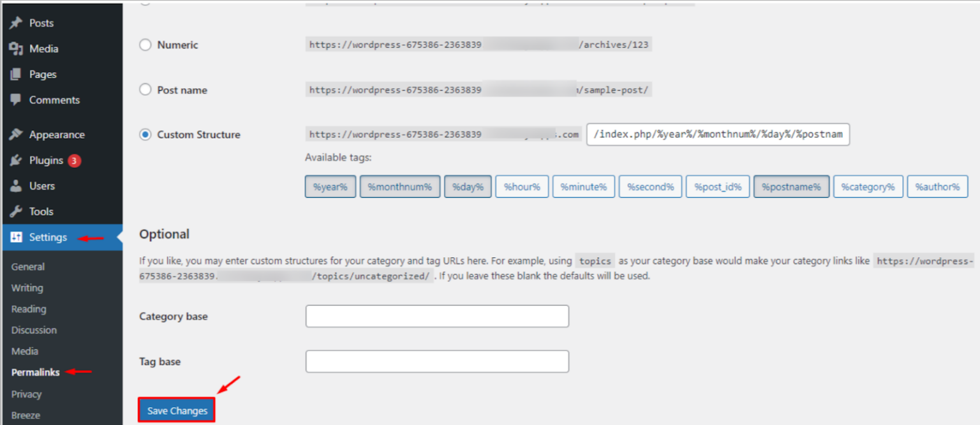Select the Pages icon in the sidebar
980x425 pixels.
click(x=18, y=74)
